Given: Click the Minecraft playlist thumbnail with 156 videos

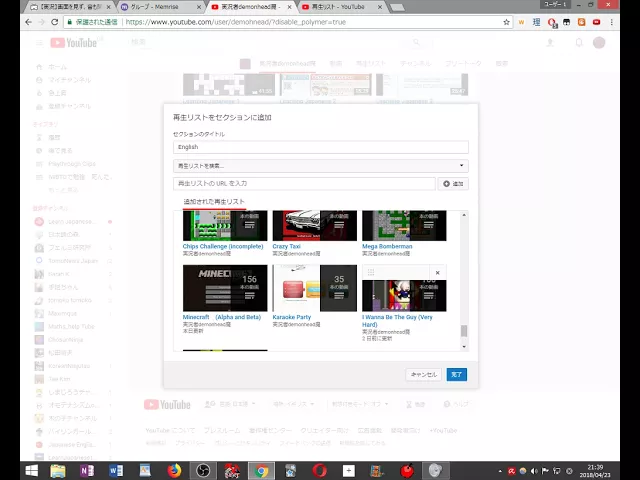Looking at the screenshot, I should coord(225,288).
